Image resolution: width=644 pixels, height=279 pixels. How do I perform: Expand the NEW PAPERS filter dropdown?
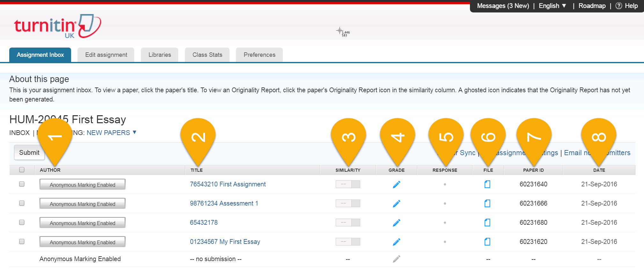click(112, 132)
